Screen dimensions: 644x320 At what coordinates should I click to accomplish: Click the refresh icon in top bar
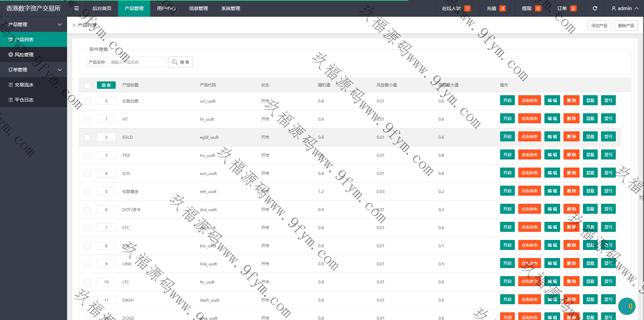595,8
